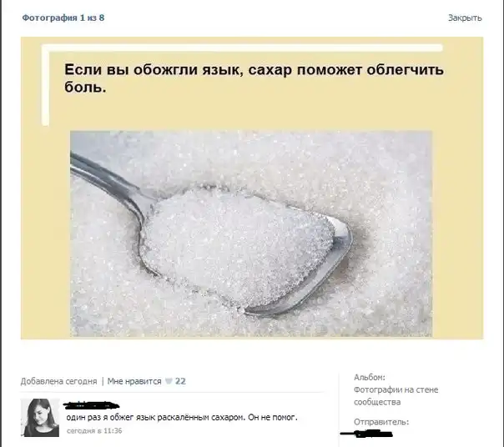This screenshot has width=504, height=447.
Task: Click the Добавлена сегодня date label
Action: pos(58,381)
